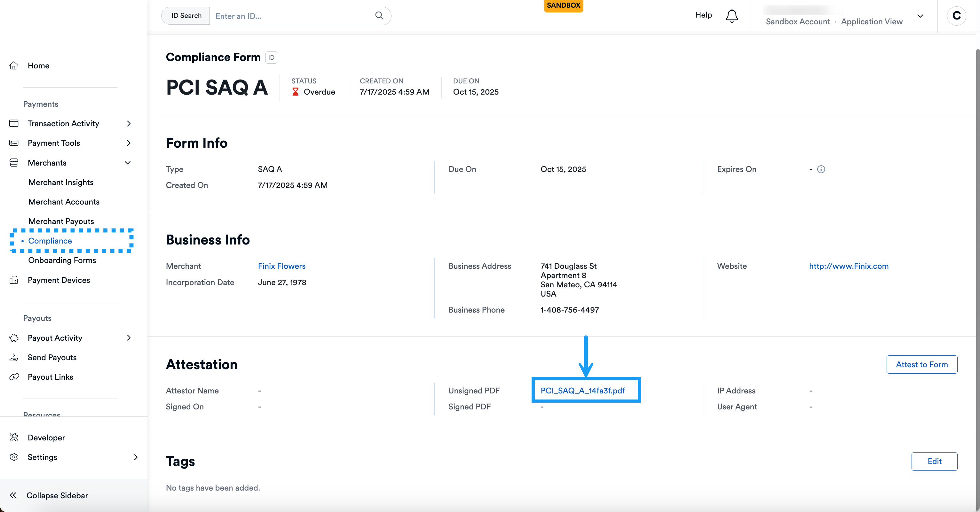Open the account dropdown next to Application View

point(921,16)
